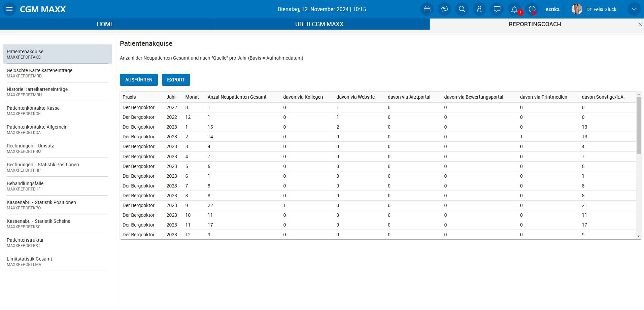
Task: Click the davon via Printmedien header
Action: coord(543,97)
